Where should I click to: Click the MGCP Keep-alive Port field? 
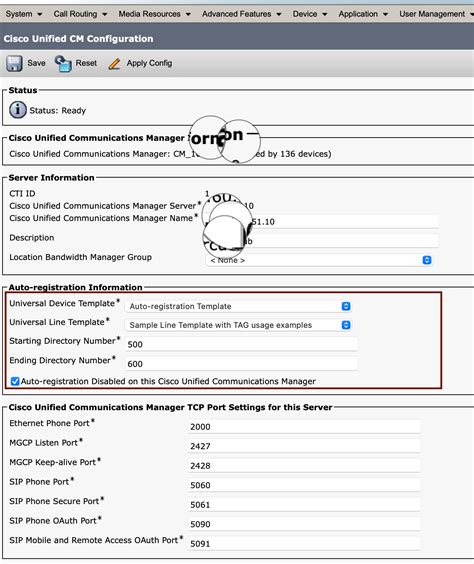click(304, 465)
